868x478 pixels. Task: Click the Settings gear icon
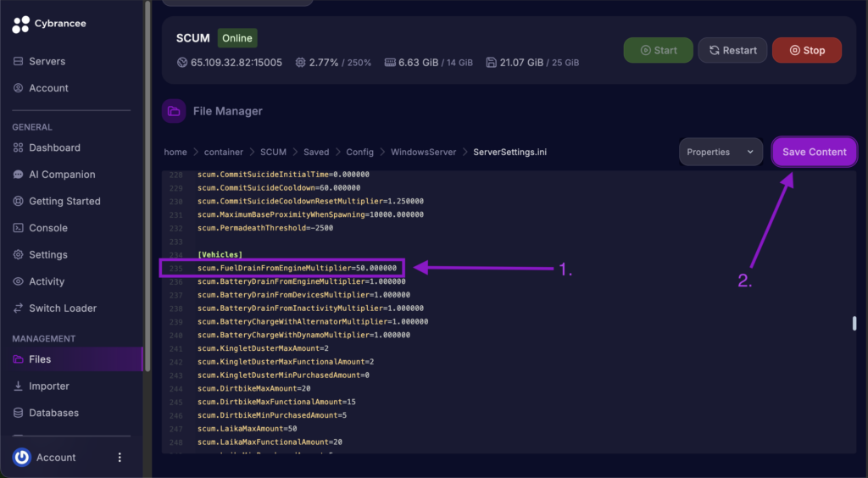click(19, 254)
